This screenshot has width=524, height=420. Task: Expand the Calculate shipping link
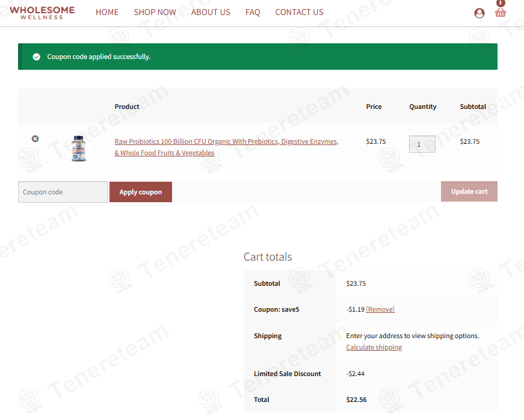click(374, 347)
